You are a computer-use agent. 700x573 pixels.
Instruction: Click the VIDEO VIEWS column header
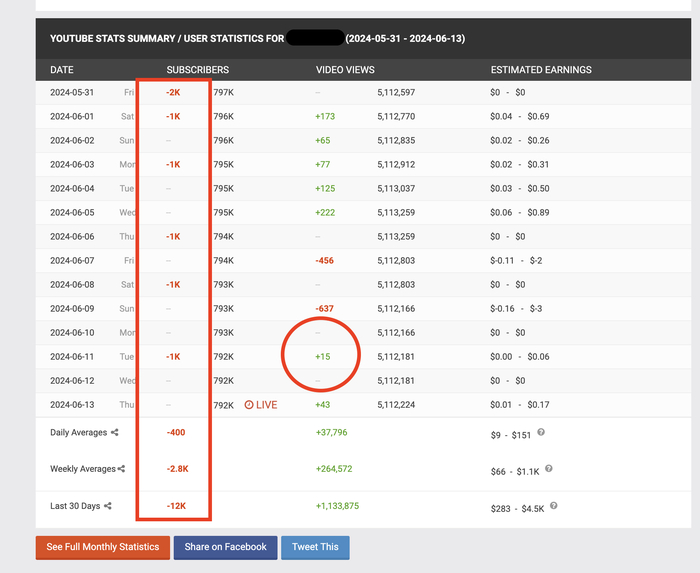coord(345,70)
